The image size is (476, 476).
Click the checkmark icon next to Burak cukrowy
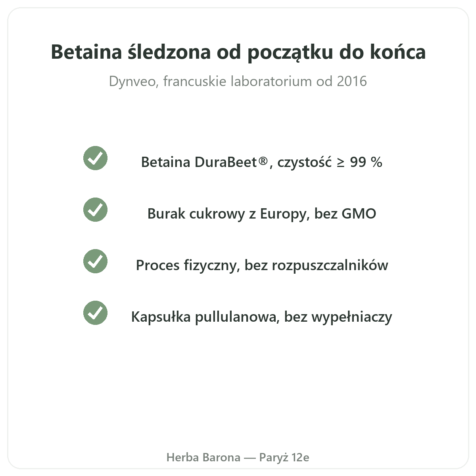[95, 209]
